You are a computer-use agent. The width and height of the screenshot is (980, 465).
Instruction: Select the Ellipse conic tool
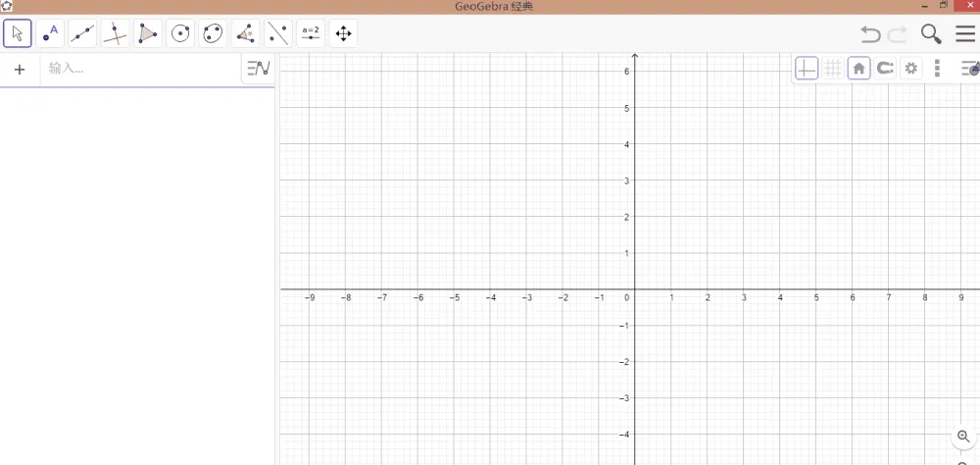coord(213,33)
